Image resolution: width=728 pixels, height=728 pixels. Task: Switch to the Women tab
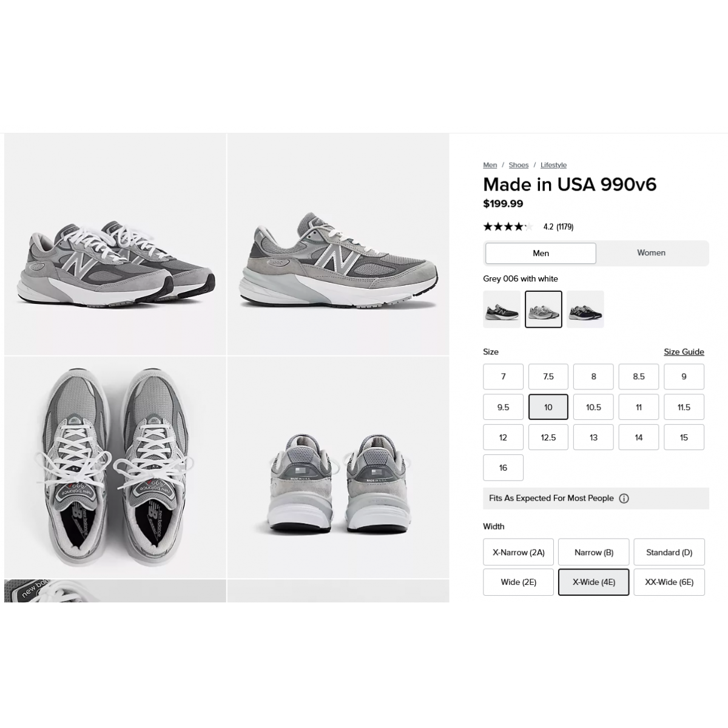coord(651,253)
